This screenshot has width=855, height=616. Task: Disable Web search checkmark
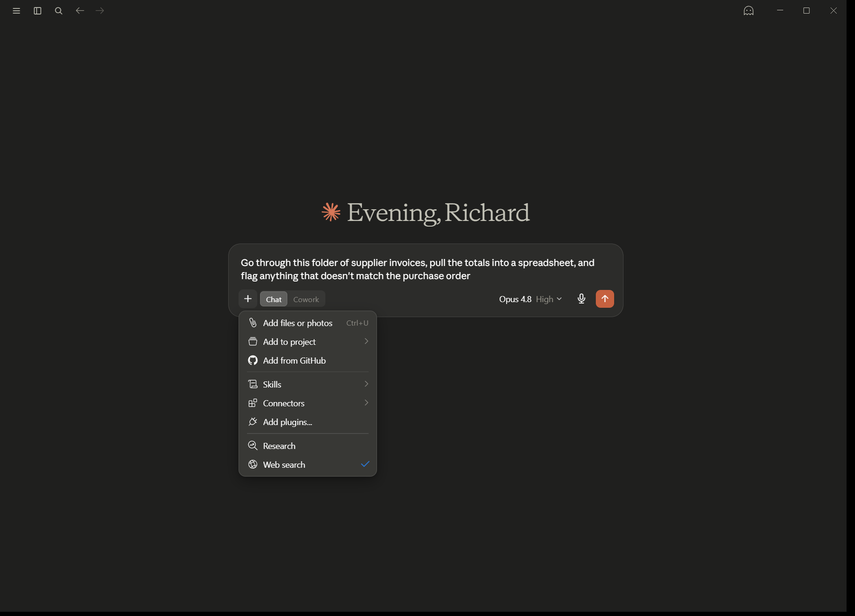tap(365, 464)
